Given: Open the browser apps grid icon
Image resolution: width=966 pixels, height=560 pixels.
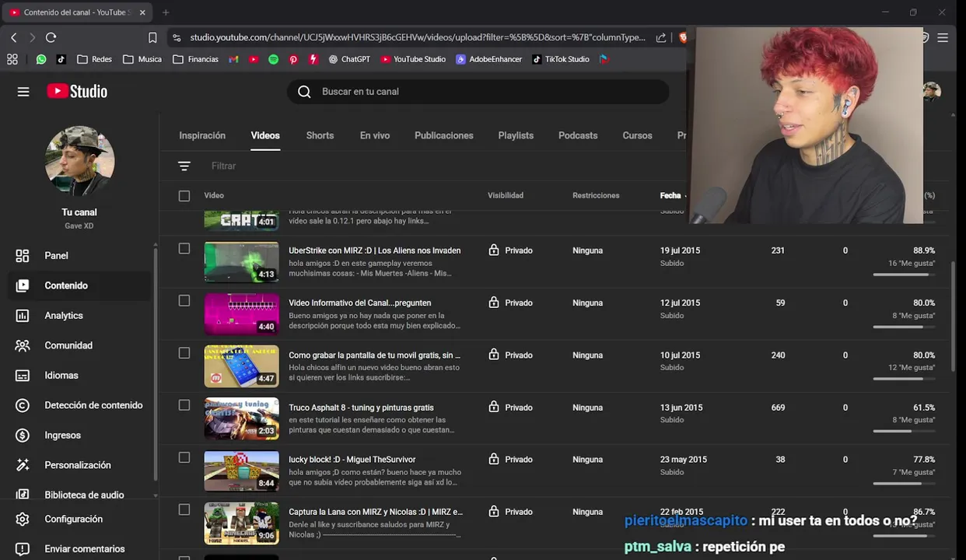Looking at the screenshot, I should pos(12,59).
